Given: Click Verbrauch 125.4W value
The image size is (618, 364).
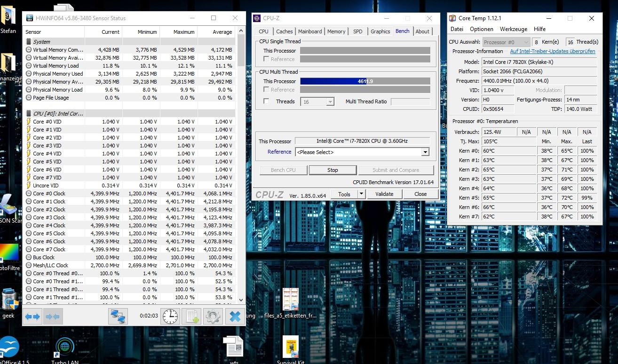Looking at the screenshot, I should point(499,132).
